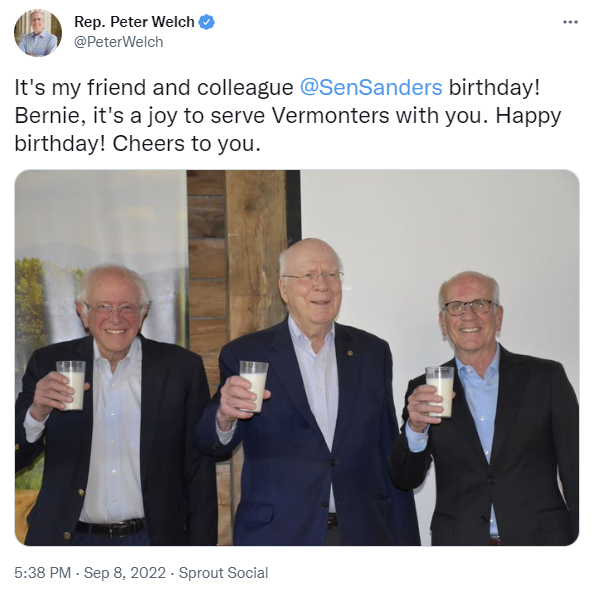
Task: Click the display name Rep. Peter Welch
Action: click(134, 22)
